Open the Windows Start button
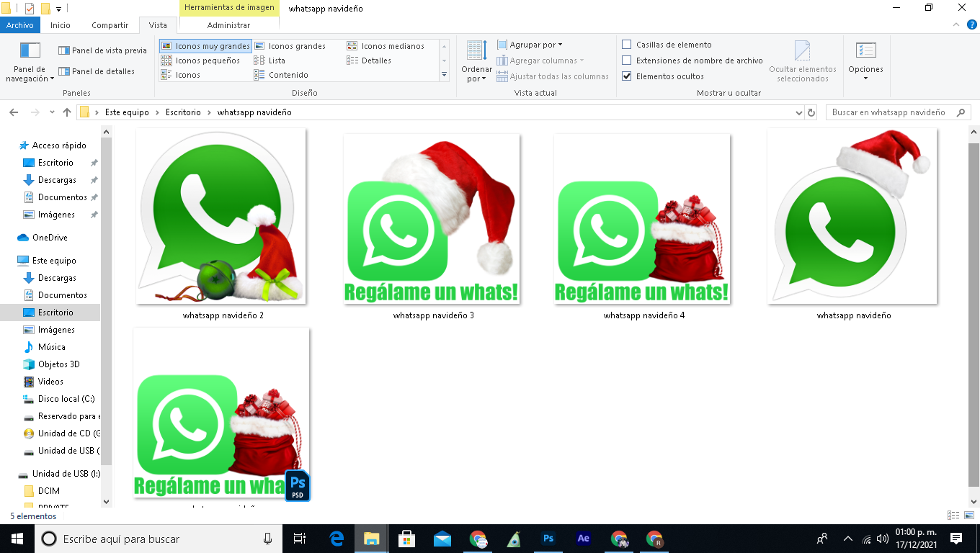Viewport: 980px width, 553px height. 17,539
